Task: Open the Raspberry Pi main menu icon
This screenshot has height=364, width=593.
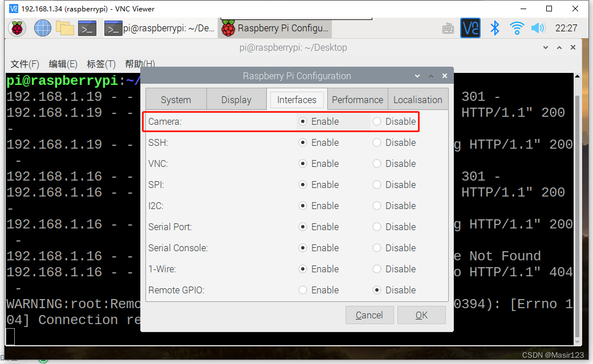Action: pyautogui.click(x=17, y=28)
